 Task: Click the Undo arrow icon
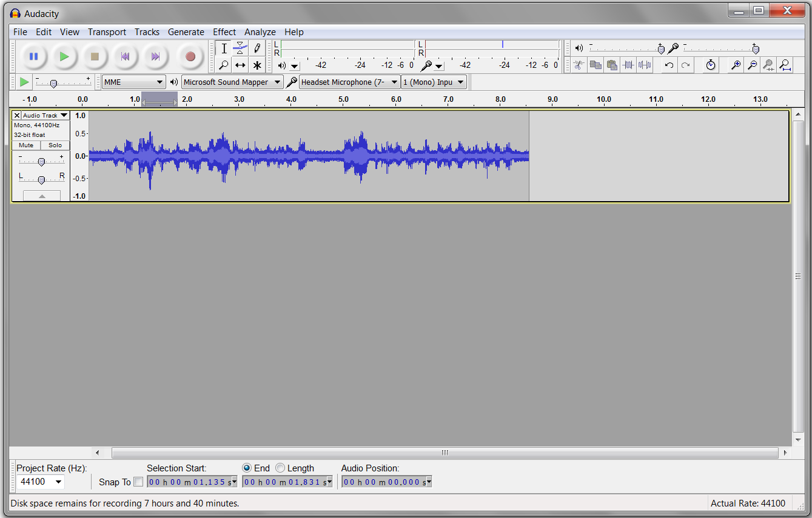tap(669, 65)
